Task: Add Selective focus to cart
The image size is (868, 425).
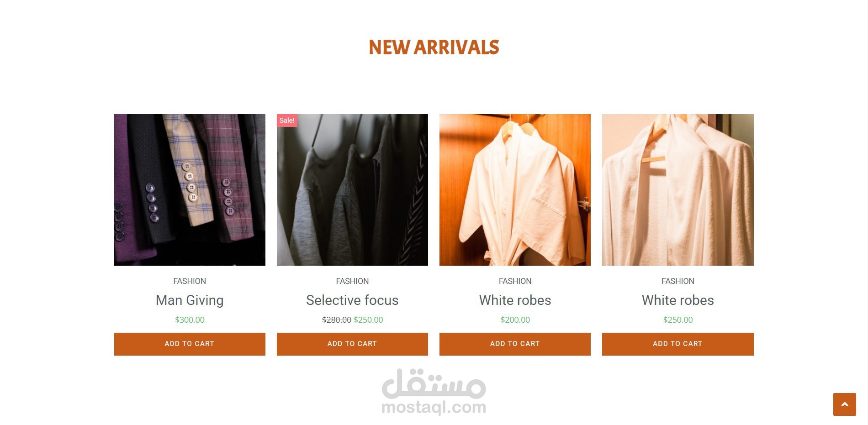Action: coord(352,344)
